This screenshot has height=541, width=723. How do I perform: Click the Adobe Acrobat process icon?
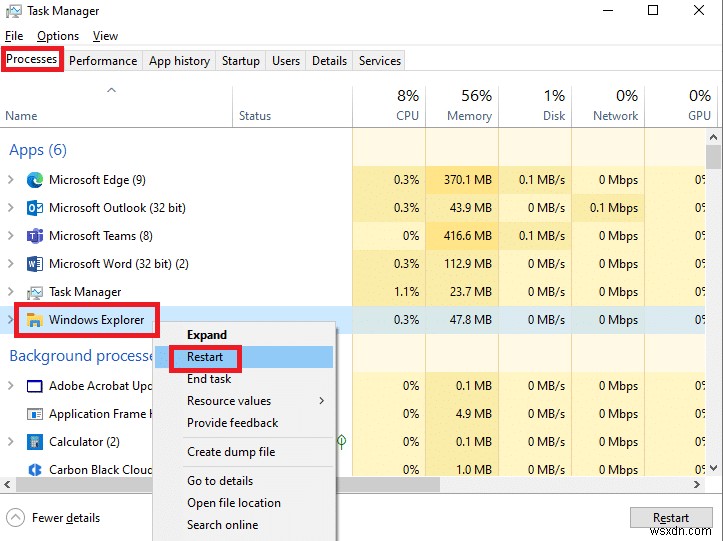[35, 386]
